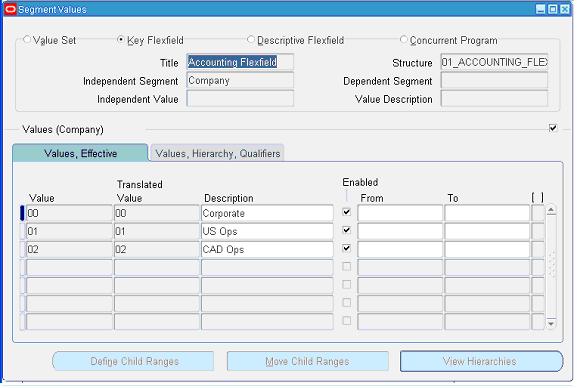Click the Independent Segment field showing Company
Screen dimensions: 577x388
240,80
